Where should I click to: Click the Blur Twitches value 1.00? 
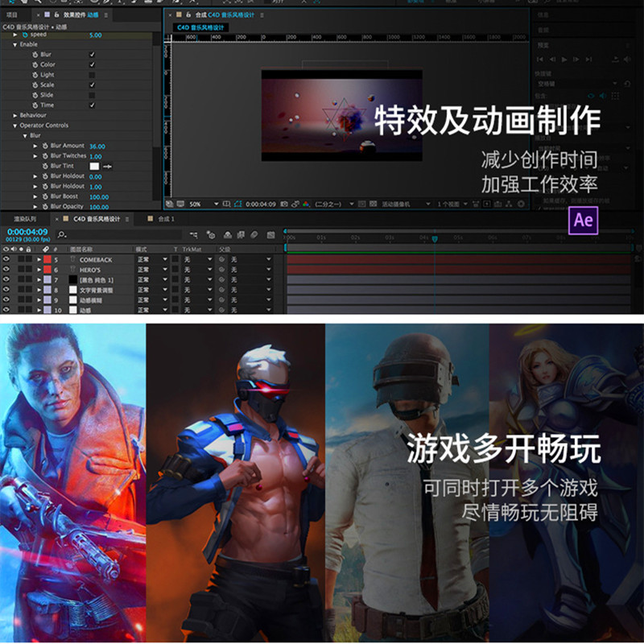pos(96,156)
